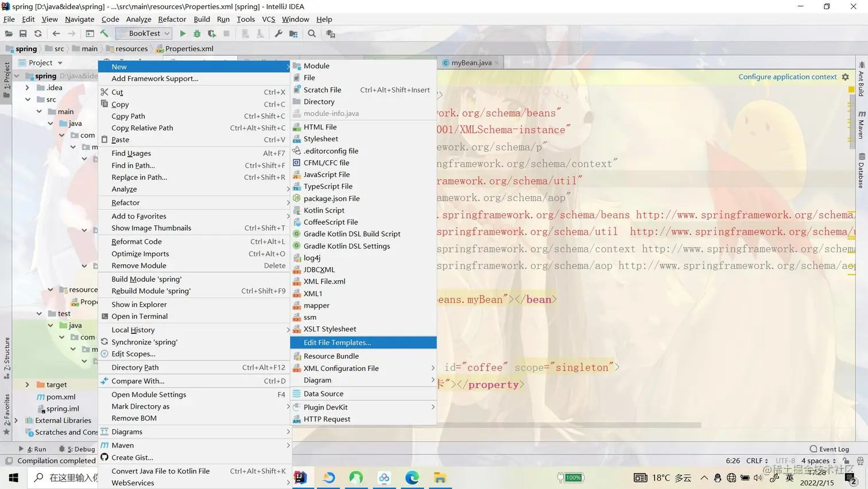The height and width of the screenshot is (489, 868).
Task: Run BookTest with the green play icon
Action: tap(183, 34)
